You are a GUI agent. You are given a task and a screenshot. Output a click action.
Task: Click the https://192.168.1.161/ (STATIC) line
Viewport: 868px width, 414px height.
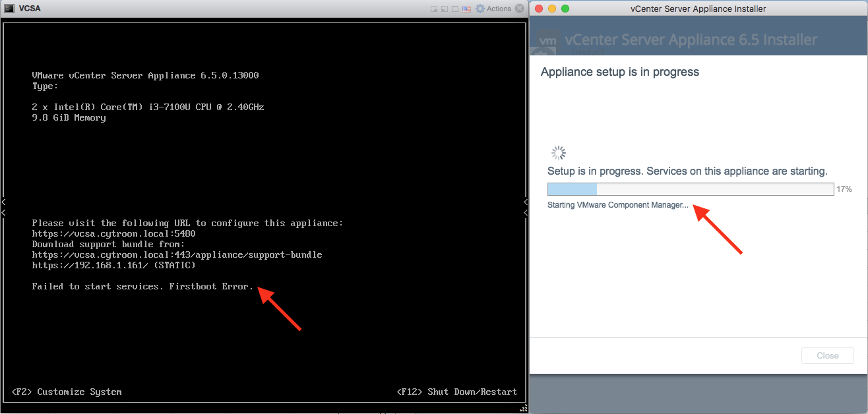(113, 265)
